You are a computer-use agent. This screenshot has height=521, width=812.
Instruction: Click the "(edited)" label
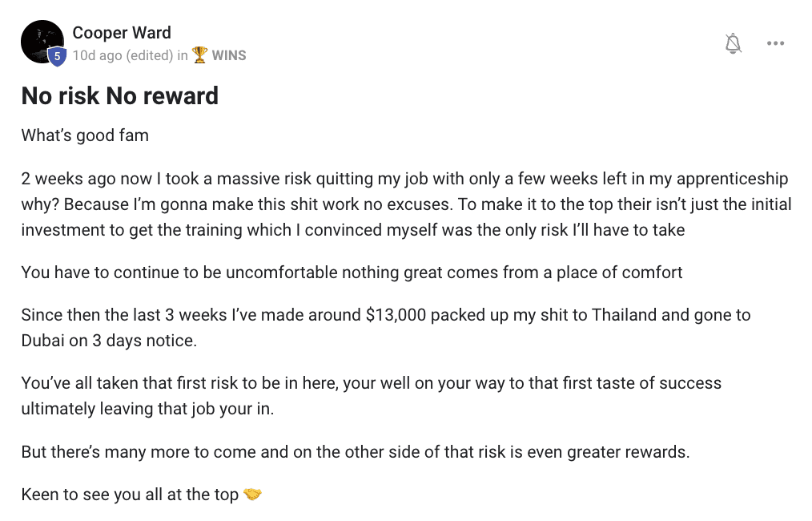point(150,55)
